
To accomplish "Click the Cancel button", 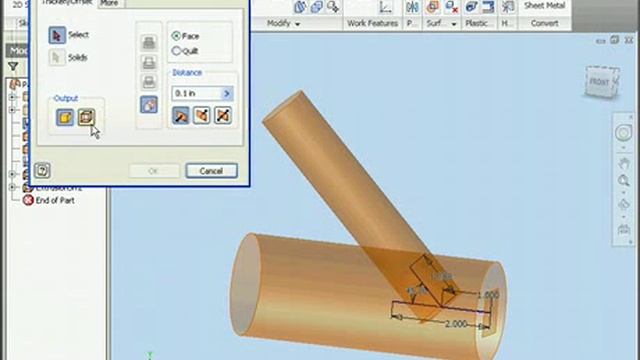I will coord(211,171).
